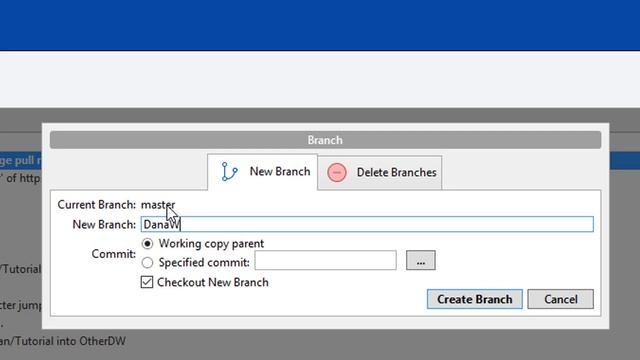The height and width of the screenshot is (360, 640).
Task: Cancel the Branch dialog
Action: pyautogui.click(x=560, y=299)
